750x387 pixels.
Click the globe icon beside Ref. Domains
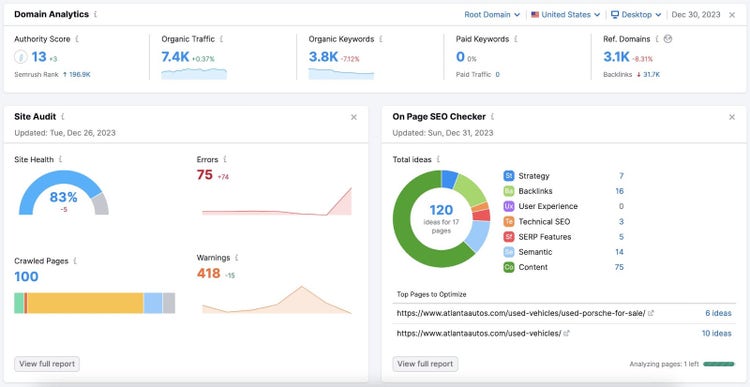pyautogui.click(x=668, y=39)
